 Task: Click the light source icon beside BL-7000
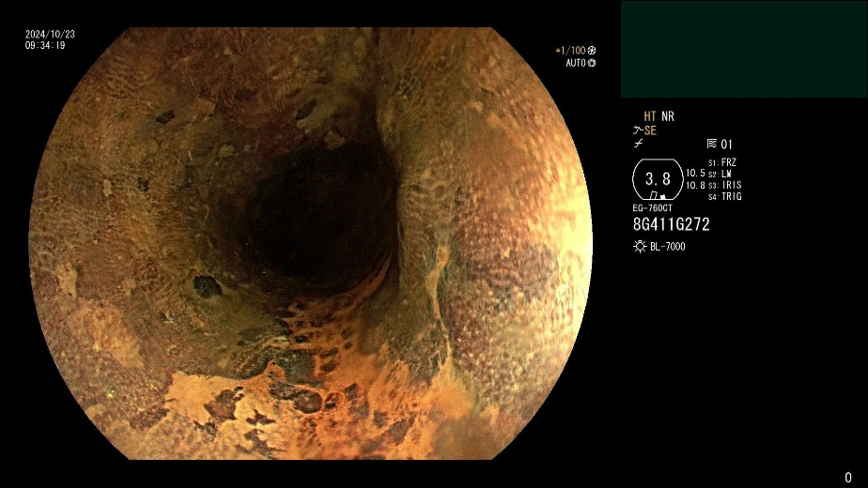click(x=640, y=247)
